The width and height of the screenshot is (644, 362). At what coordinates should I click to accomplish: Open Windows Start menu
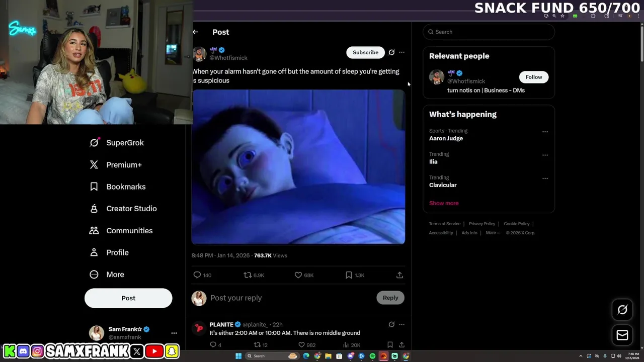click(x=238, y=356)
